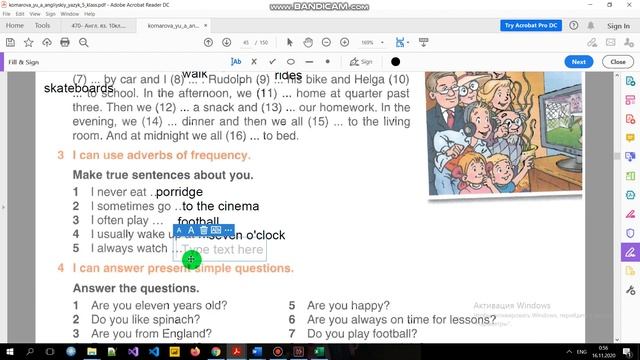The width and height of the screenshot is (640, 360).
Task: Close the Fill & Sign toolbar
Action: pyautogui.click(x=618, y=62)
